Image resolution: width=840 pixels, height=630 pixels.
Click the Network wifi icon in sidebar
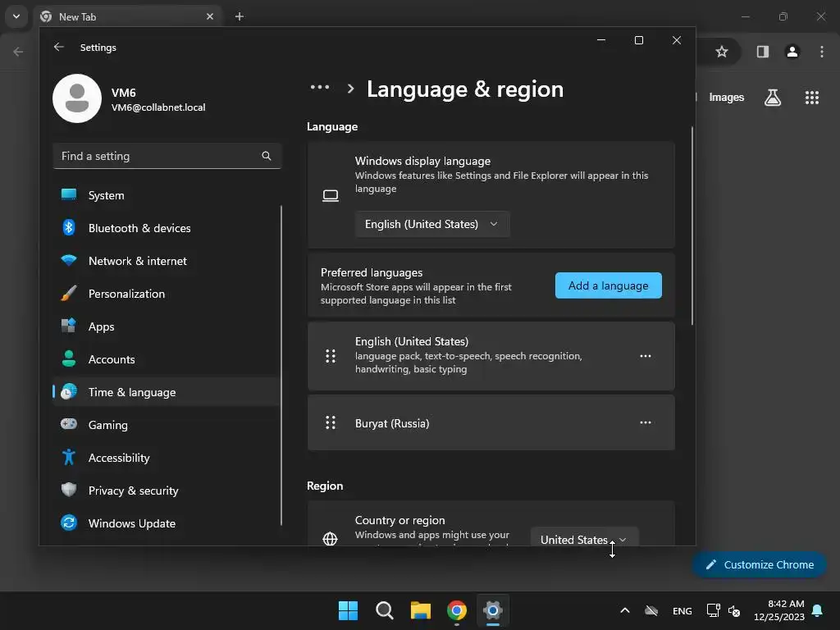tap(69, 260)
